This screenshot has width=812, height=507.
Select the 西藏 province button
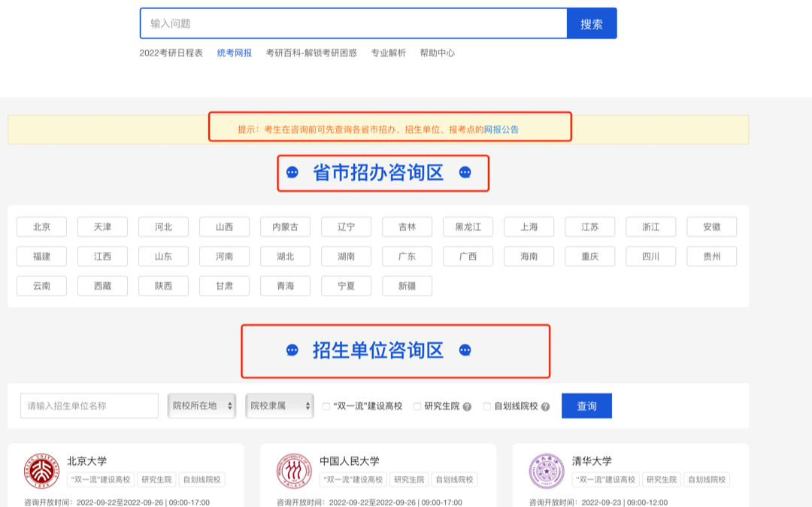pos(102,286)
